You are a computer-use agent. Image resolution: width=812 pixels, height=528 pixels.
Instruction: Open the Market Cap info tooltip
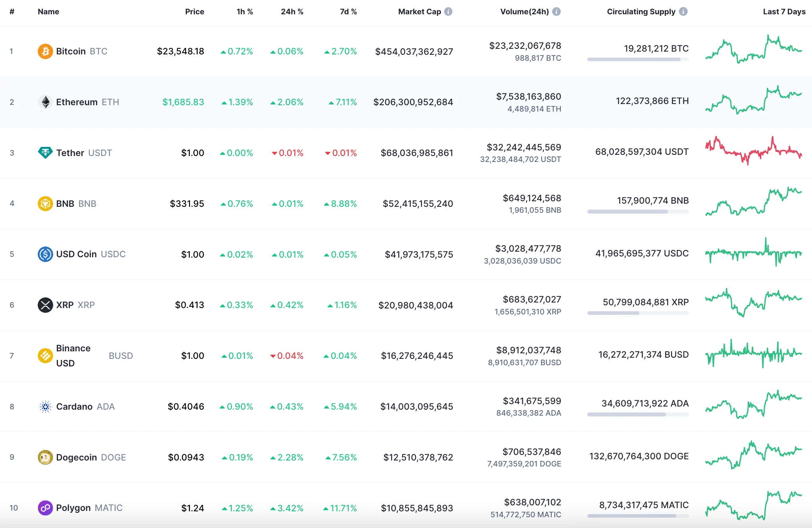click(x=448, y=12)
